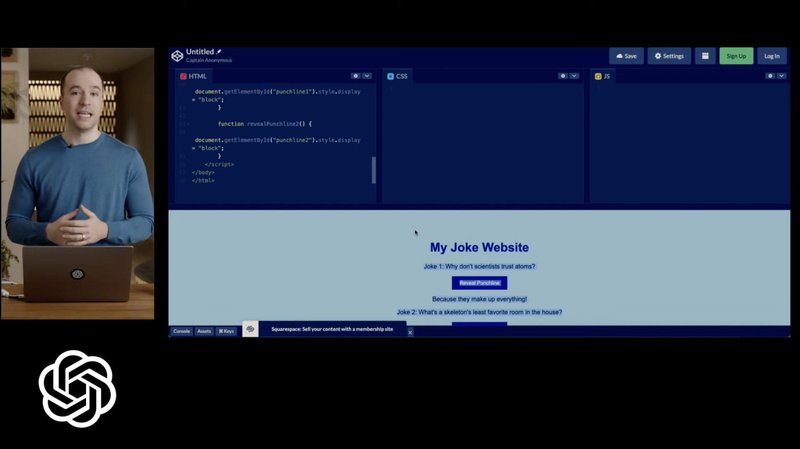Screen dimensions: 800x449
Task: Expand CSS panel dropdown chevron
Action: click(x=574, y=76)
